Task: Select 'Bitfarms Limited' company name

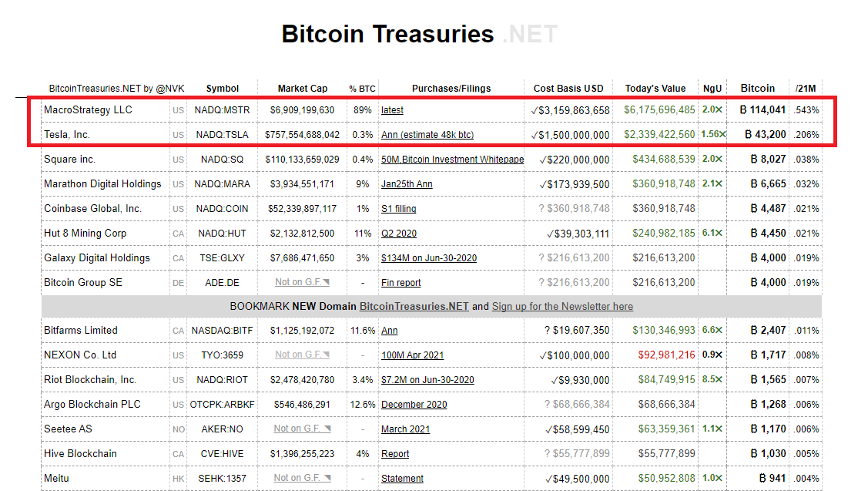Action: pos(81,331)
